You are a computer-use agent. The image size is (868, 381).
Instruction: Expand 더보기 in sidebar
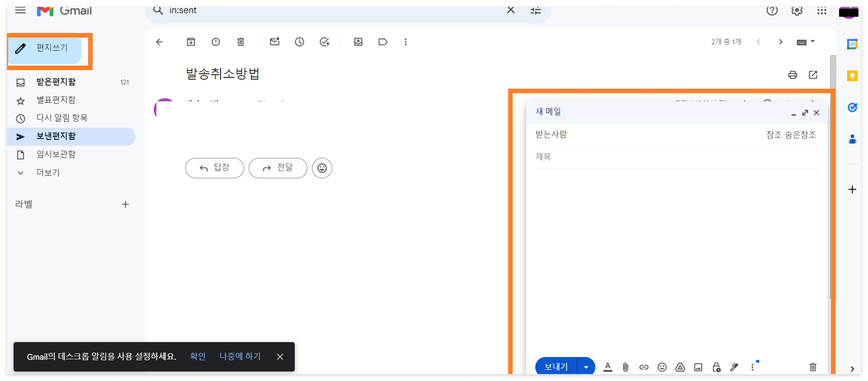[71, 172]
